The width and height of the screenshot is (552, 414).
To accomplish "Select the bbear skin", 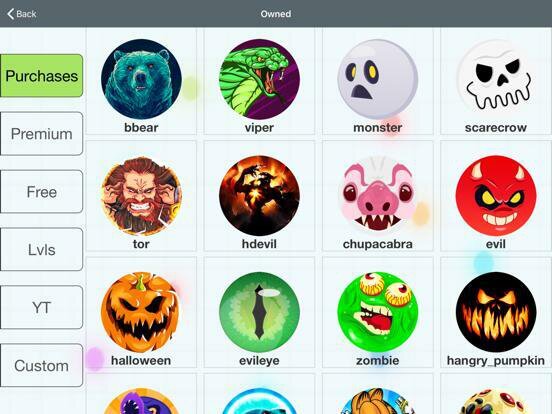I will tap(141, 79).
